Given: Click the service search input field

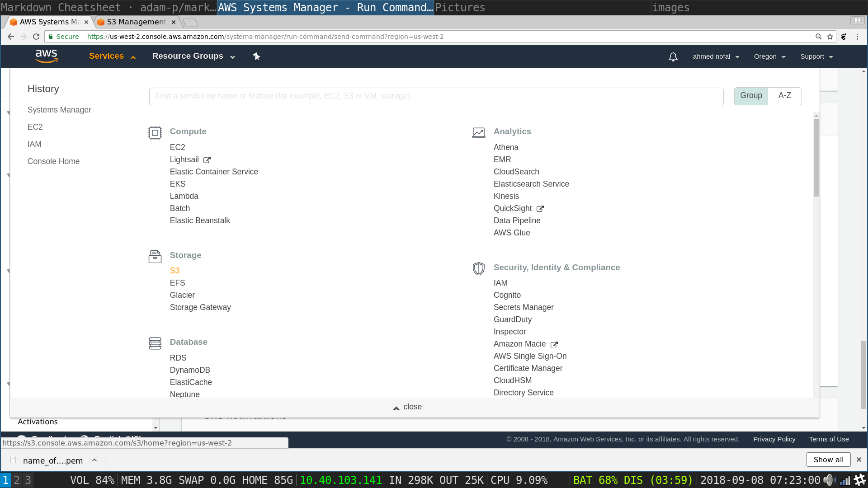Looking at the screenshot, I should point(436,96).
